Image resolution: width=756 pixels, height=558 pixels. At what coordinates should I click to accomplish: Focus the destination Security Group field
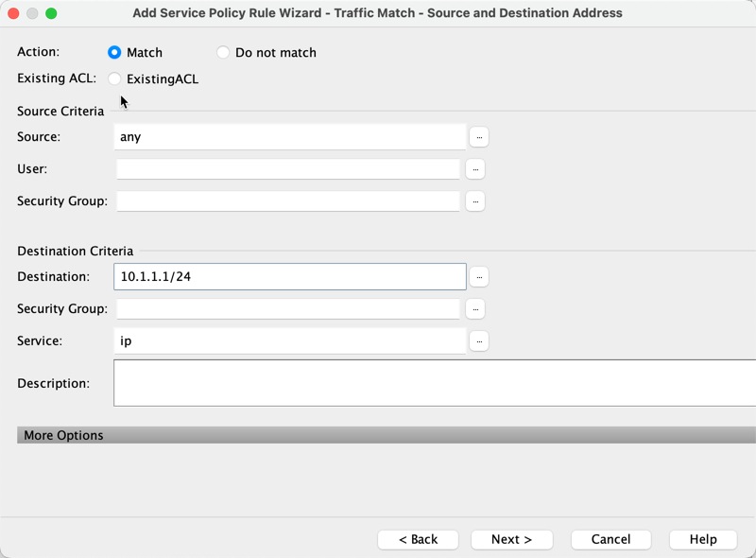pyautogui.click(x=287, y=309)
